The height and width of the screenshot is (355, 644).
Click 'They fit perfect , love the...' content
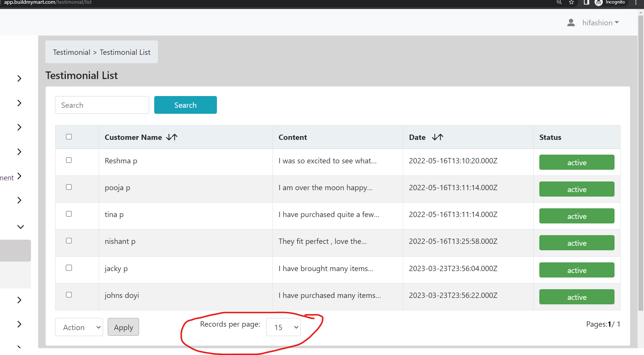[322, 241]
